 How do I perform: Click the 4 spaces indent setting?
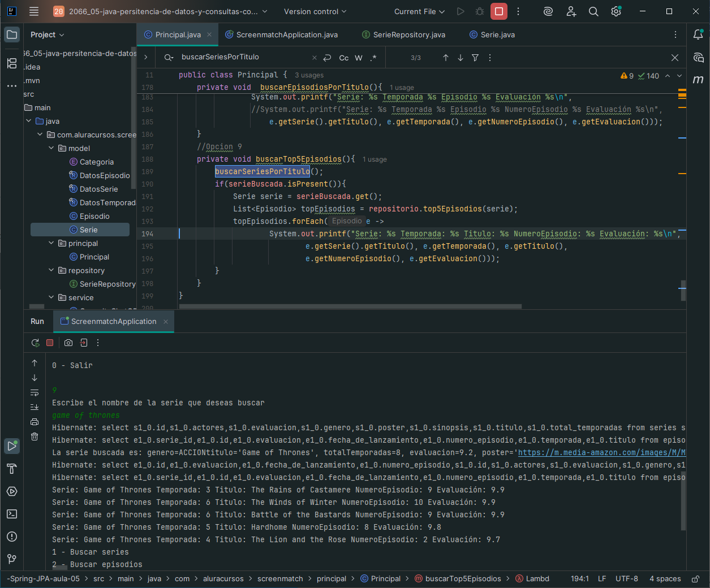665,579
